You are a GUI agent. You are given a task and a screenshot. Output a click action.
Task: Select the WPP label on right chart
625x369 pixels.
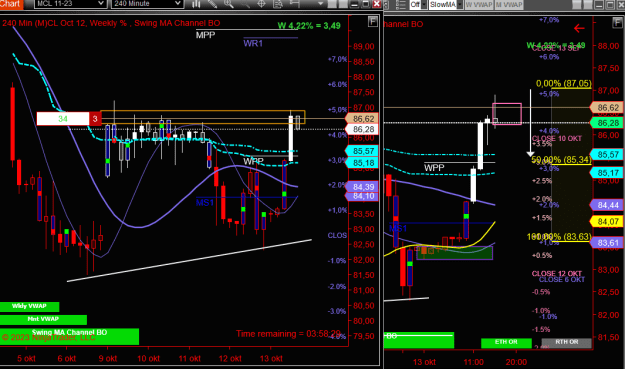coord(434,168)
